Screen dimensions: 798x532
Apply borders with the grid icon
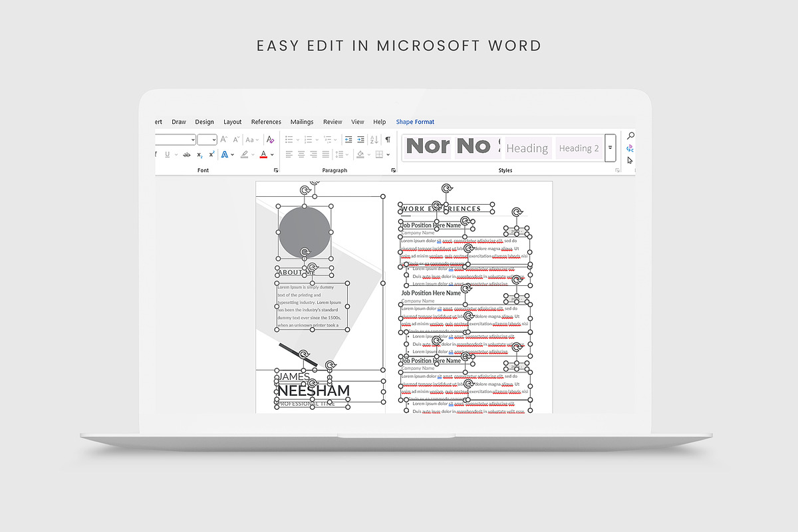[x=378, y=154]
